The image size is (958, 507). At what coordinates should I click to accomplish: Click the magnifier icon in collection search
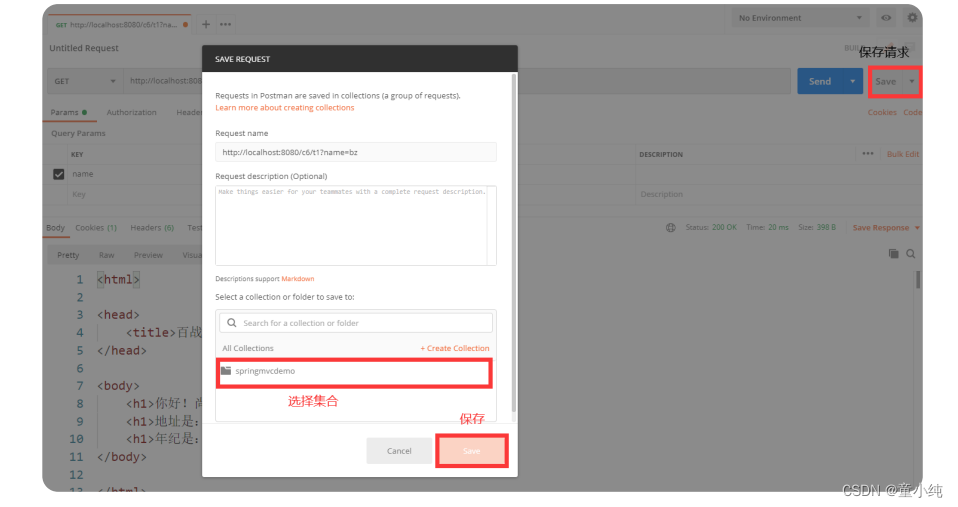(x=232, y=323)
